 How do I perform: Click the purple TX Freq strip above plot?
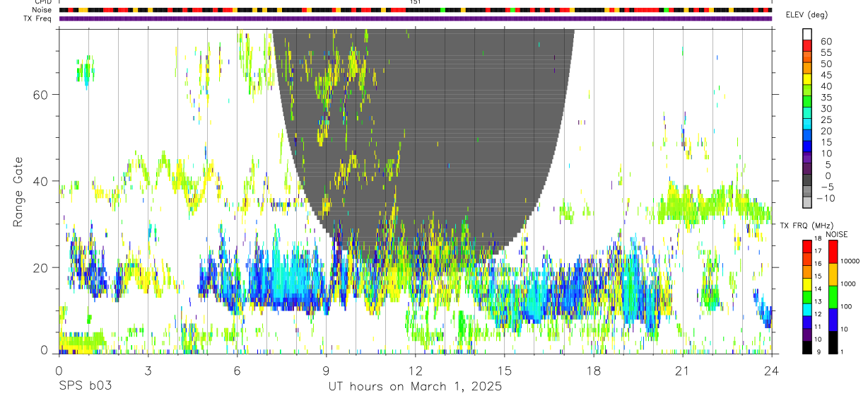[x=415, y=18]
